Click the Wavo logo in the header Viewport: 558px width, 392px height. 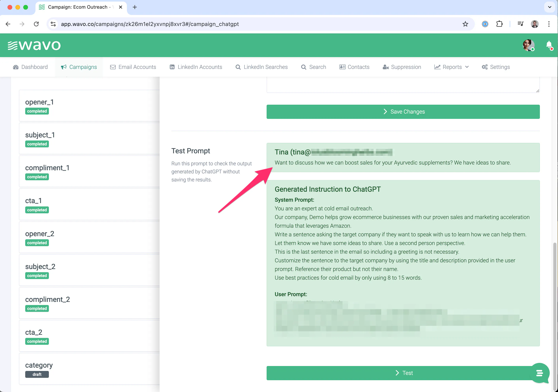click(34, 45)
